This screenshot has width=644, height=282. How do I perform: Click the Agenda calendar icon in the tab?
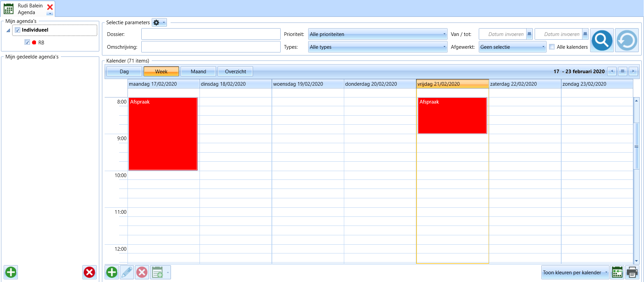8,9
